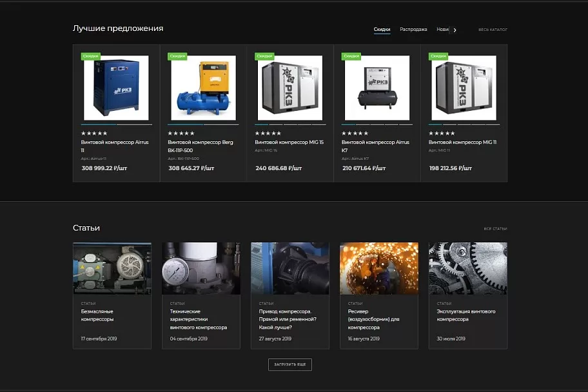Click the star rating on Airrus K7 card

pos(355,133)
